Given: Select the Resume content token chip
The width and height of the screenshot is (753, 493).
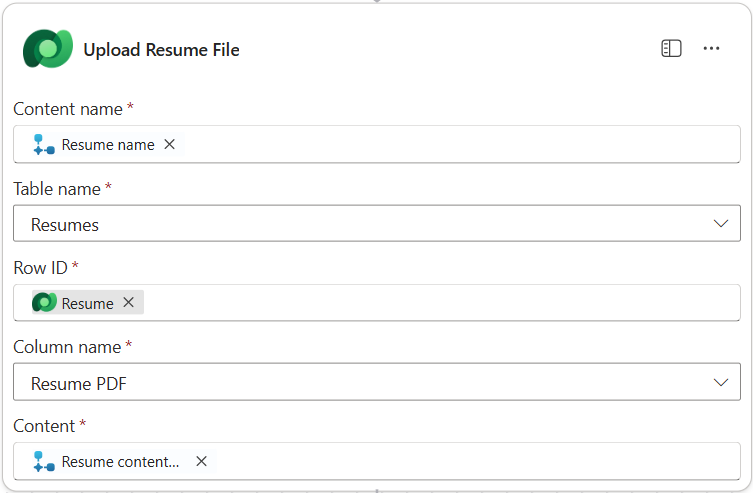Looking at the screenshot, I should pyautogui.click(x=120, y=461).
